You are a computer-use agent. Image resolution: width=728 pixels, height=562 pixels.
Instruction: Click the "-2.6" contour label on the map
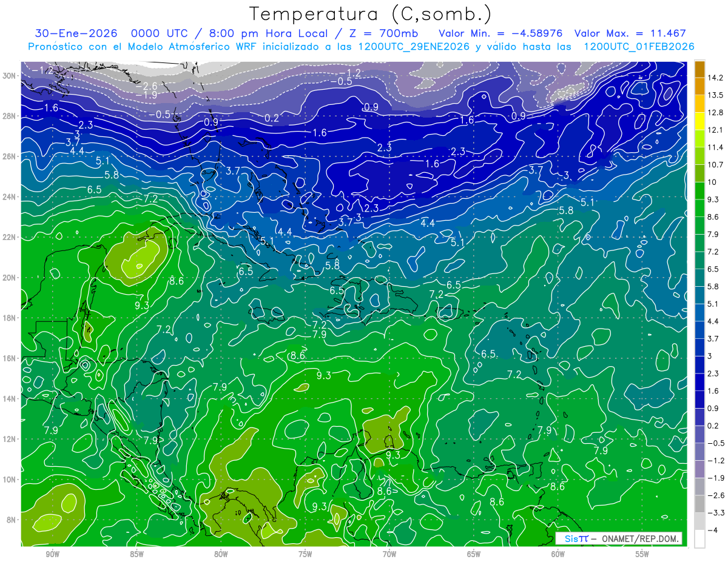146,87
